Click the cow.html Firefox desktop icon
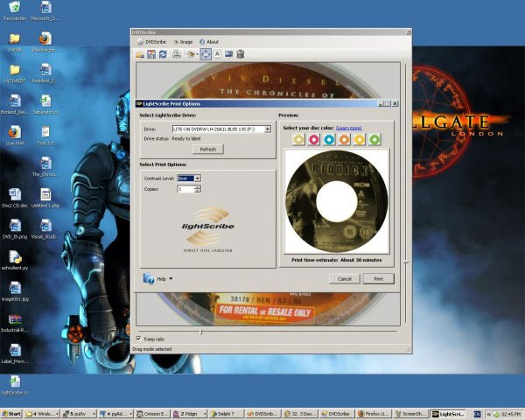The width and height of the screenshot is (525, 420). [x=14, y=136]
